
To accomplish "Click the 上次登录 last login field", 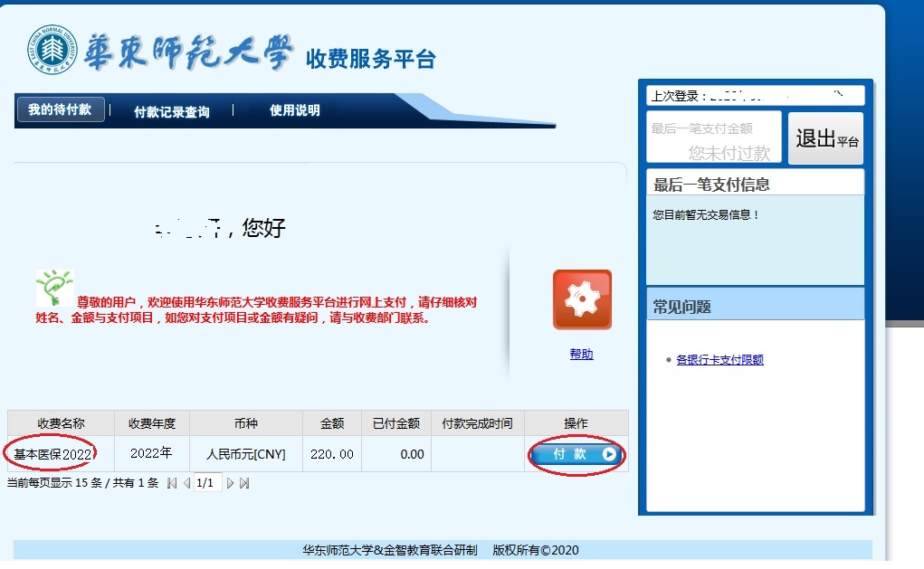I will click(755, 95).
